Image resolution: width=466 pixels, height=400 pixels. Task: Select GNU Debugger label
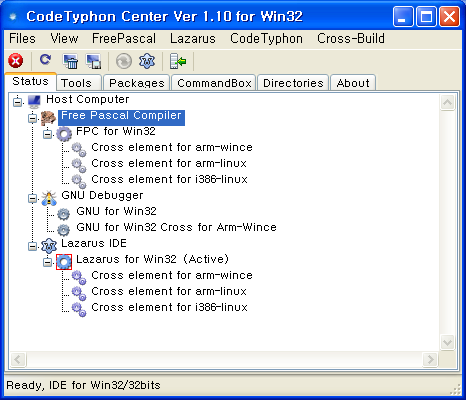(x=102, y=195)
